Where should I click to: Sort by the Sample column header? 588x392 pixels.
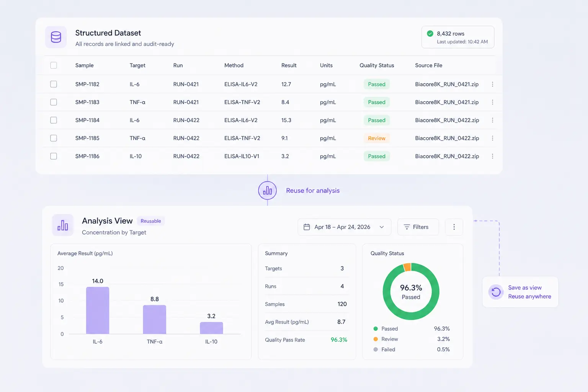click(x=84, y=65)
